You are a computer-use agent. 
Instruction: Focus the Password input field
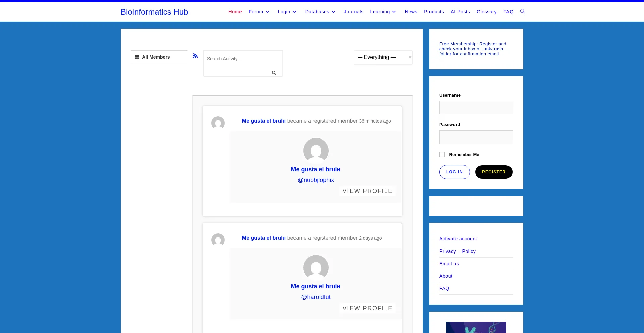(476, 137)
